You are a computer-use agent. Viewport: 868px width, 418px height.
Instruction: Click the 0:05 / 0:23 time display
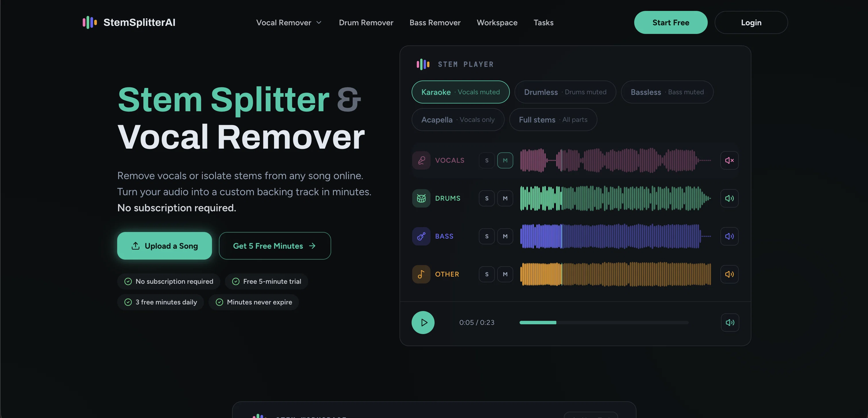477,323
